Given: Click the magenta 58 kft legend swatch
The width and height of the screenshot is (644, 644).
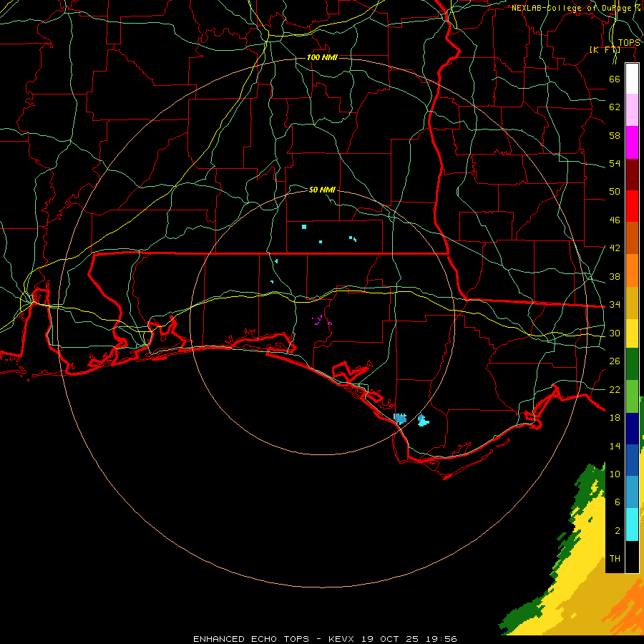Looking at the screenshot, I should click(x=632, y=142).
